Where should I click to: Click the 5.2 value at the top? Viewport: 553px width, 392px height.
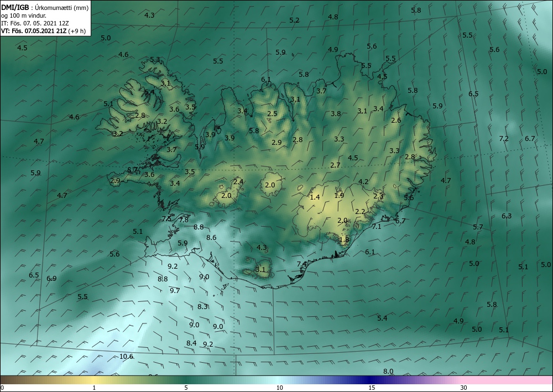pos(294,20)
